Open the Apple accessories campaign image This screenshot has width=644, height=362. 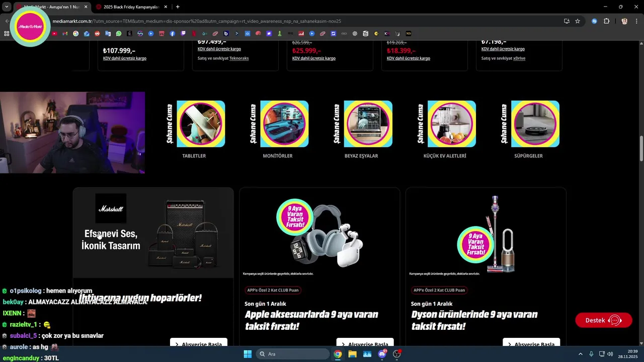pos(319,233)
